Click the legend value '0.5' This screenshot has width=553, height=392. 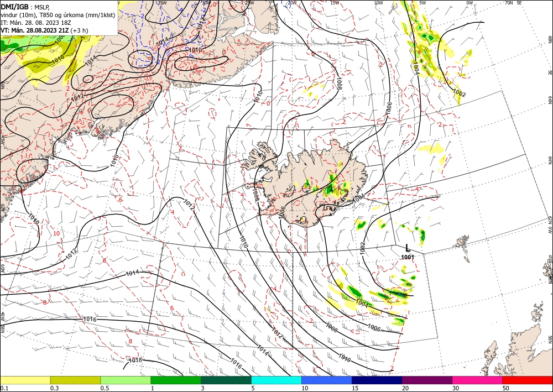[x=105, y=388]
